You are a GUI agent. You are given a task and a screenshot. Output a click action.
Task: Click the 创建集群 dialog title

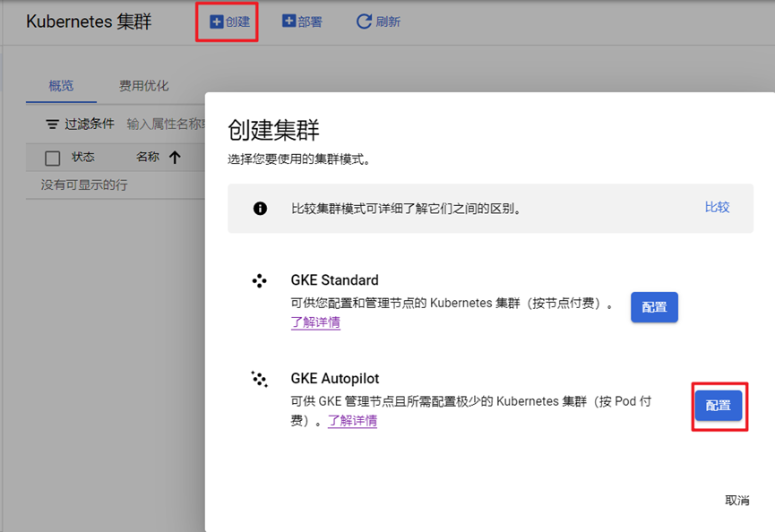(274, 130)
